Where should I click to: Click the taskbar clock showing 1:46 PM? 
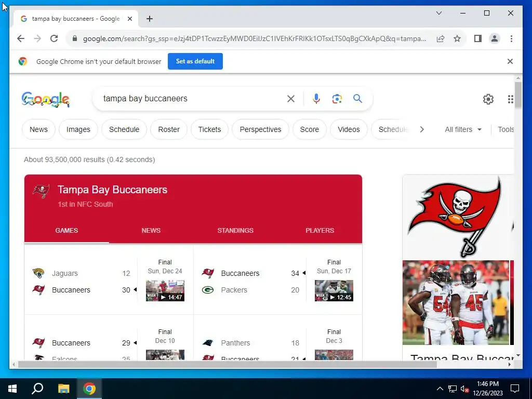488,389
